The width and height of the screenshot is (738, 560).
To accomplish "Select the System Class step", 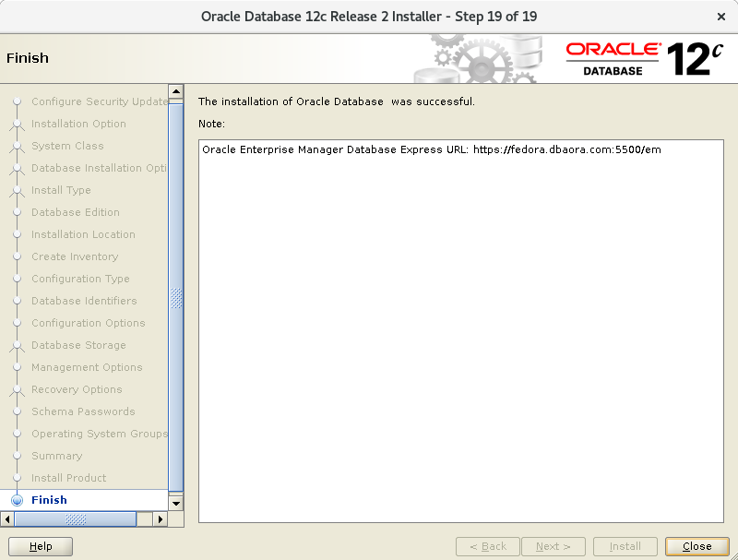I will point(67,146).
